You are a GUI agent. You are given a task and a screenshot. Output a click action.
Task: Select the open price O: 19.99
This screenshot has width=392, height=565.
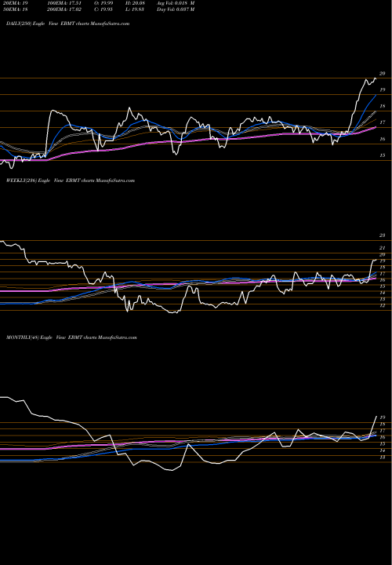coord(103,3)
